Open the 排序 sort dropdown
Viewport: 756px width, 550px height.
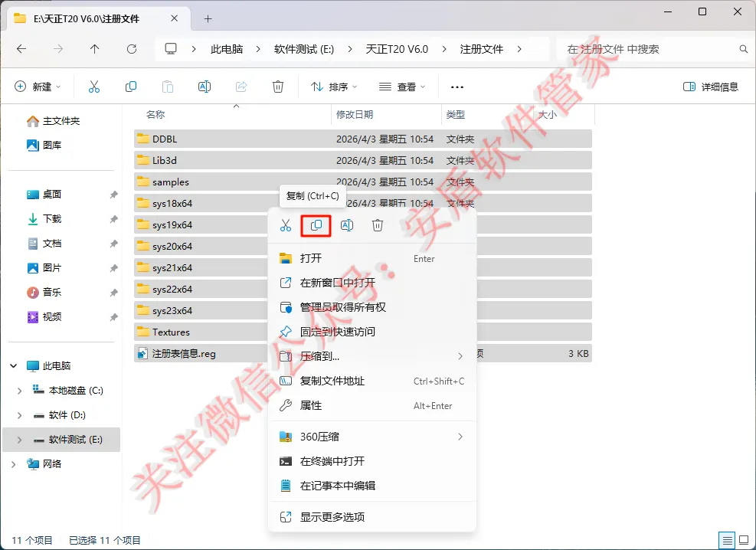[x=334, y=87]
